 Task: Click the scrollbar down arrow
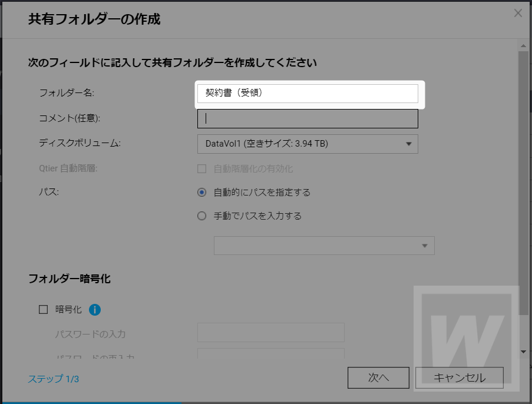pos(523,352)
